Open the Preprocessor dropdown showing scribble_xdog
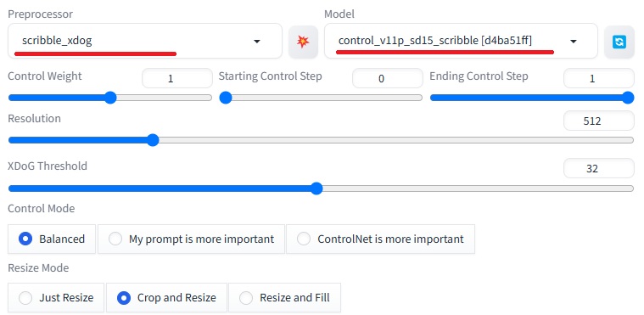This screenshot has width=644, height=315. point(144,41)
